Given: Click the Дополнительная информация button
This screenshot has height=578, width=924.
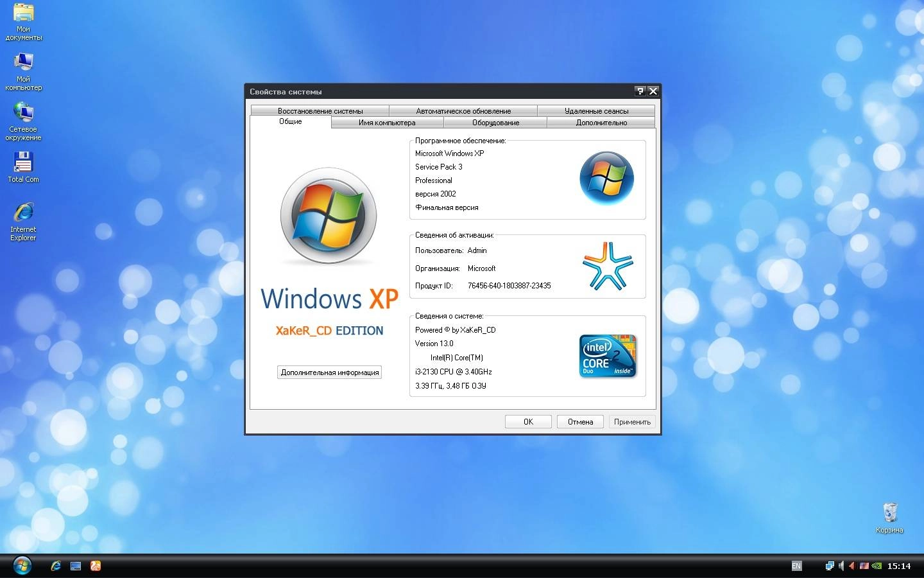Looking at the screenshot, I should (x=330, y=372).
